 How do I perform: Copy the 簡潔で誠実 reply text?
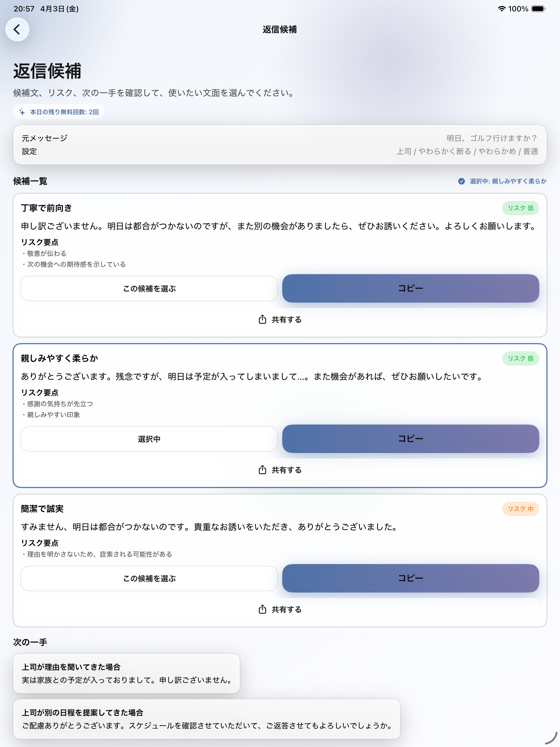[411, 578]
